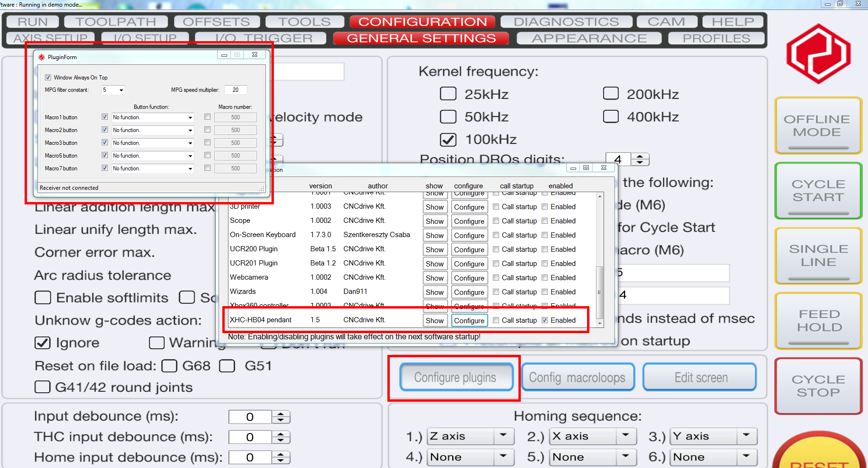This screenshot has width=868, height=468.
Task: Open Macro2 button function dropdown
Action: click(x=190, y=130)
